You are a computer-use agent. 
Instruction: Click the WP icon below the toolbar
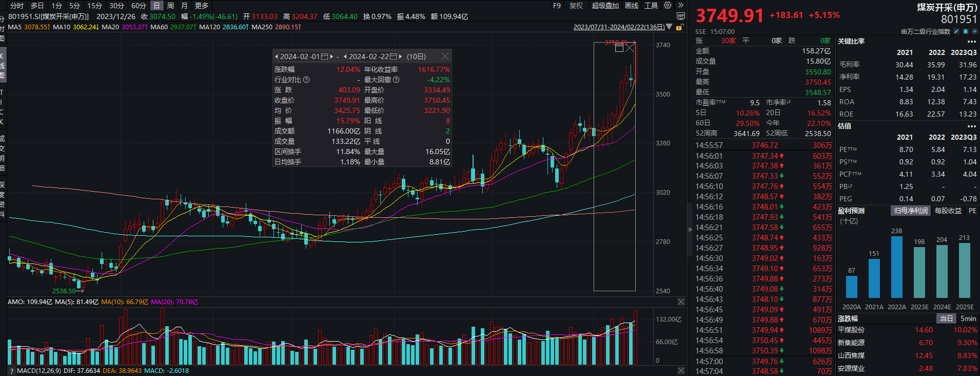(x=681, y=16)
